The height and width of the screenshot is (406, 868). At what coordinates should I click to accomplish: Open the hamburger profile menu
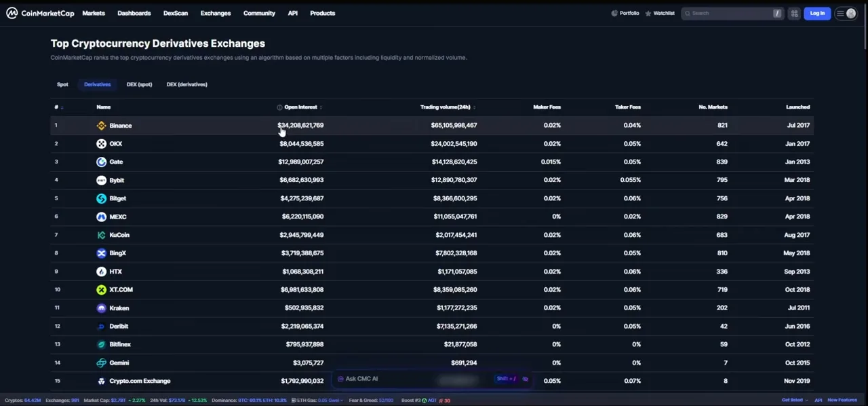[x=846, y=13]
